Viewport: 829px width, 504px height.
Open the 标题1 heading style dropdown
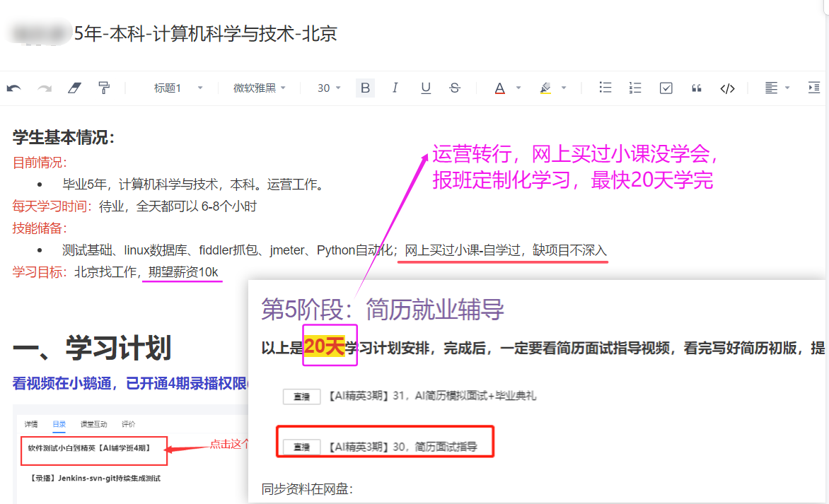[178, 88]
